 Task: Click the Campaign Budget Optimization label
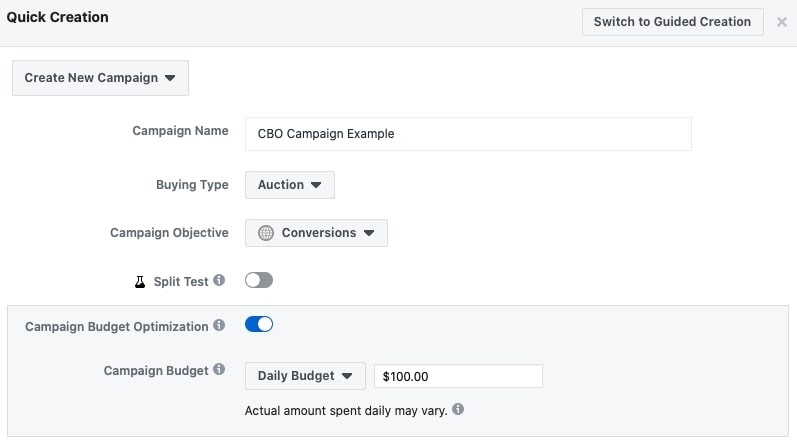pos(117,327)
